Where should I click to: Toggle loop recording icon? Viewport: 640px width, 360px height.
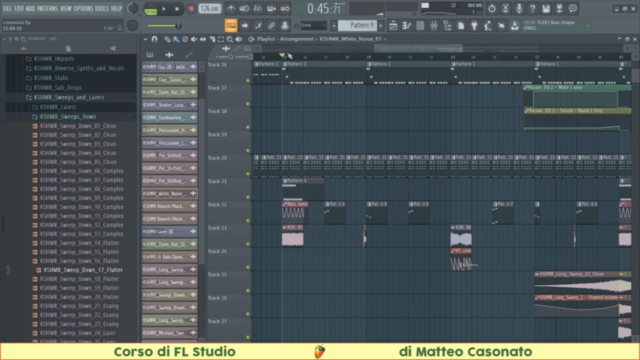coord(285,9)
